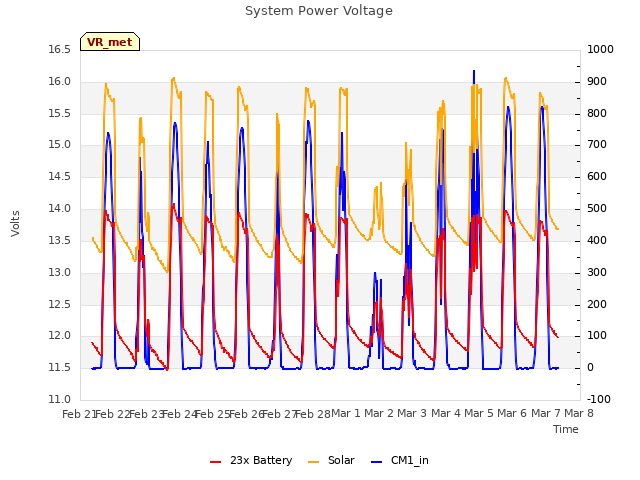Click the '600' right axis value
640x480 pixels.
(x=597, y=177)
